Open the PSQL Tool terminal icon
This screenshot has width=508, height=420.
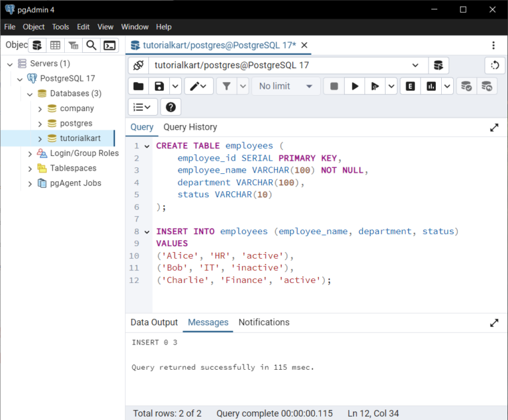coord(110,46)
